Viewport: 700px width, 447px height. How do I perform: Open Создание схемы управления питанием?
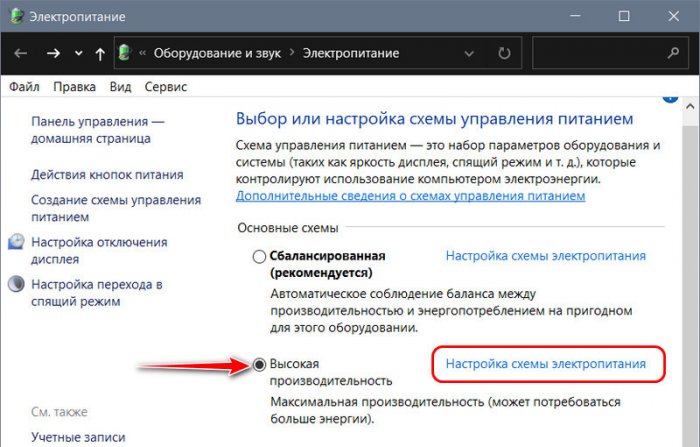(116, 208)
